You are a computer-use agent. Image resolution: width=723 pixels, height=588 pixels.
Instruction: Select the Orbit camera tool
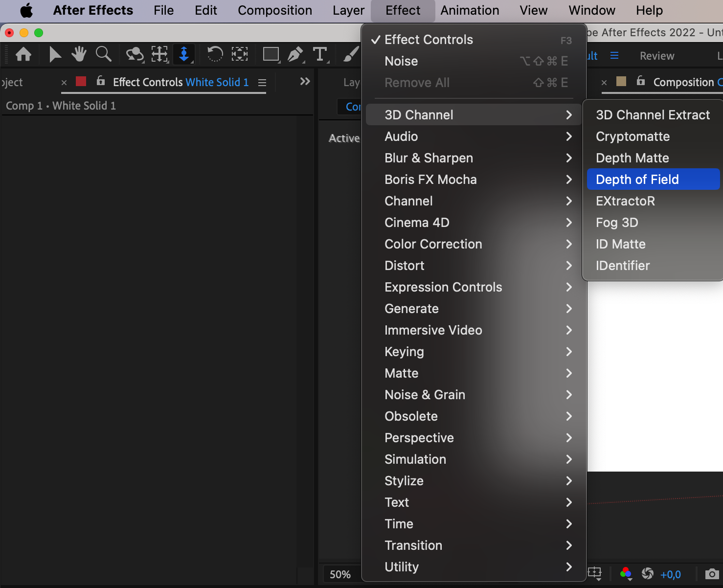[x=135, y=54]
